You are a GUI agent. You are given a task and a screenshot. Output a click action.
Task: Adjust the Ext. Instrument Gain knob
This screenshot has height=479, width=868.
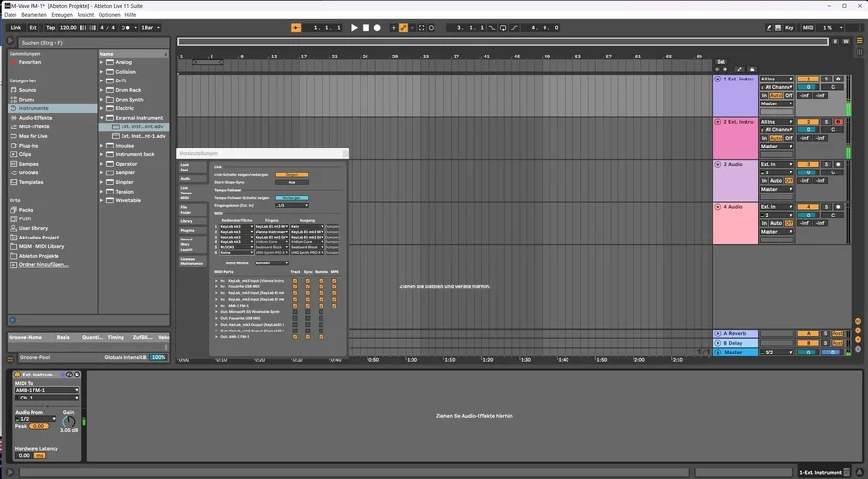[x=69, y=422]
